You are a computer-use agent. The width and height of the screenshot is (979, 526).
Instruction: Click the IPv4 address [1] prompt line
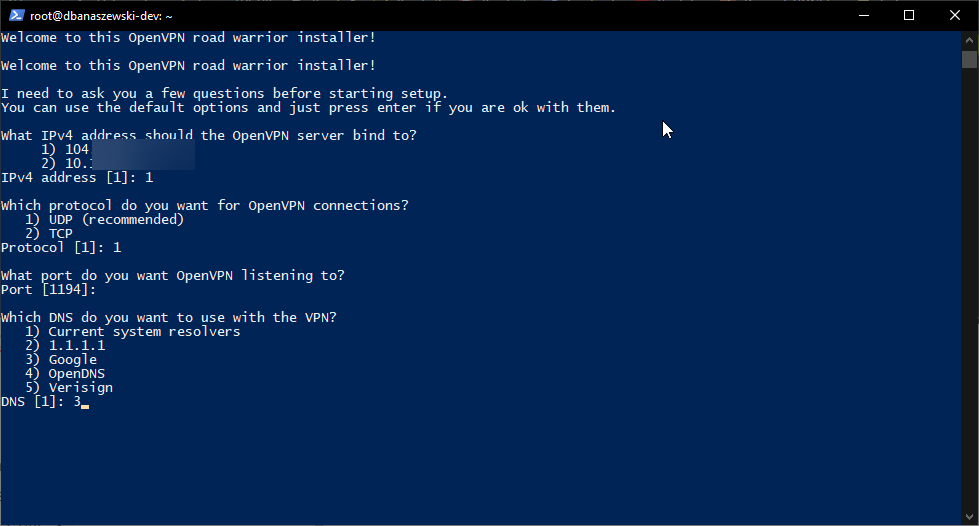coord(76,178)
